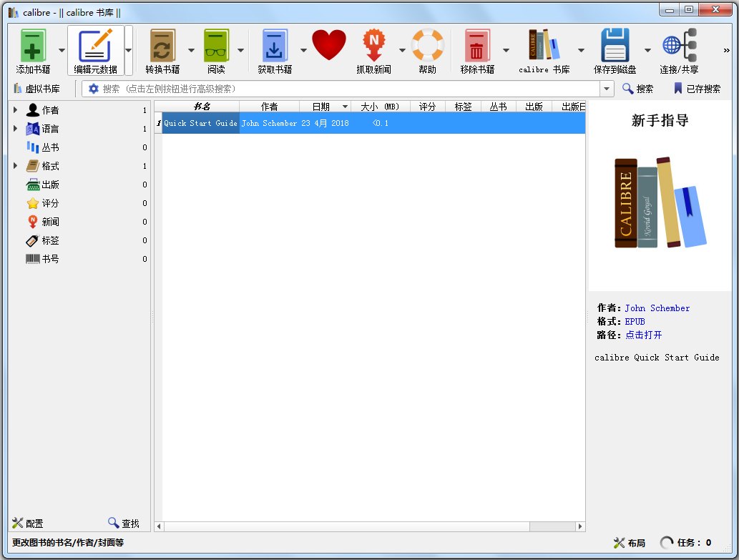The height and width of the screenshot is (560, 739).
Task: Sort by Tags (标签) column header
Action: pos(464,107)
